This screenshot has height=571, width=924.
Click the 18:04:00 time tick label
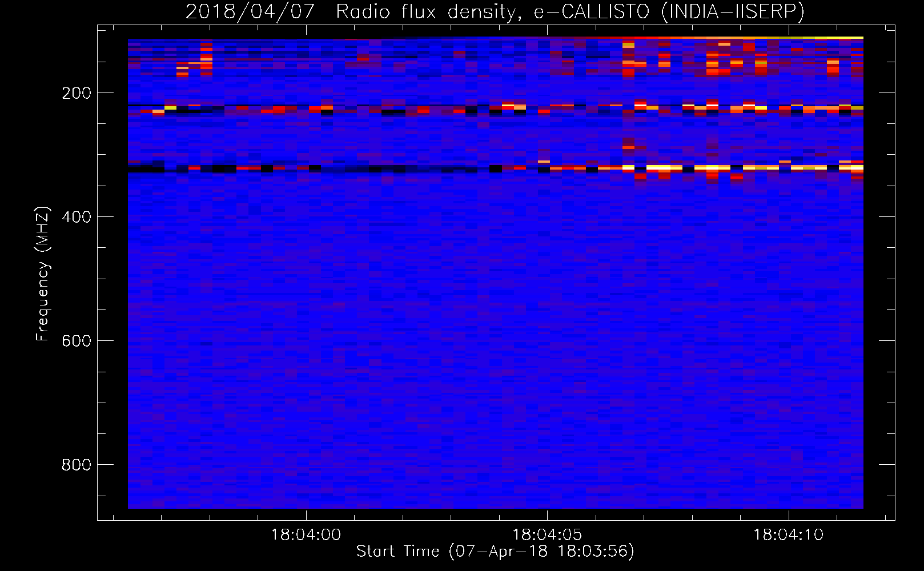pos(306,534)
